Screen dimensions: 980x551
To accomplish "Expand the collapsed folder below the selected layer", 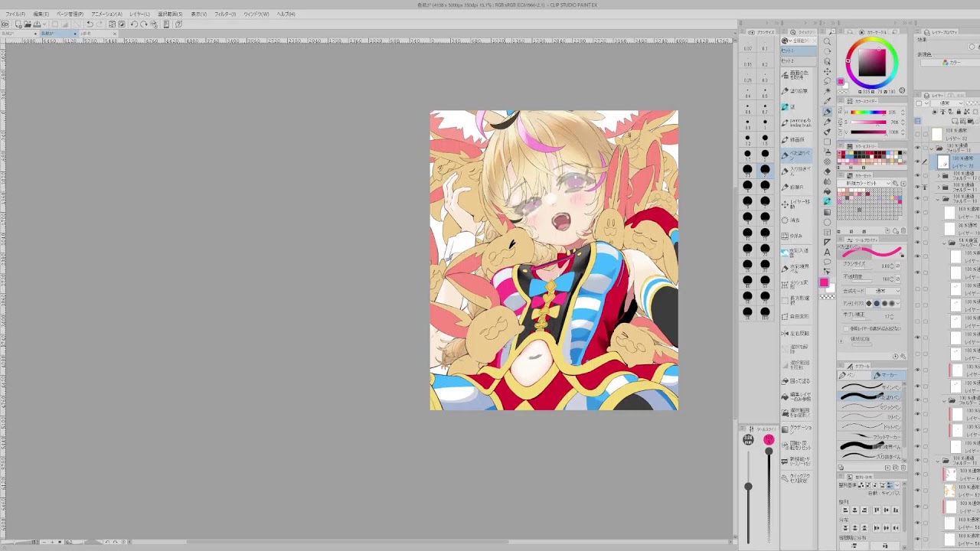I will (939, 174).
